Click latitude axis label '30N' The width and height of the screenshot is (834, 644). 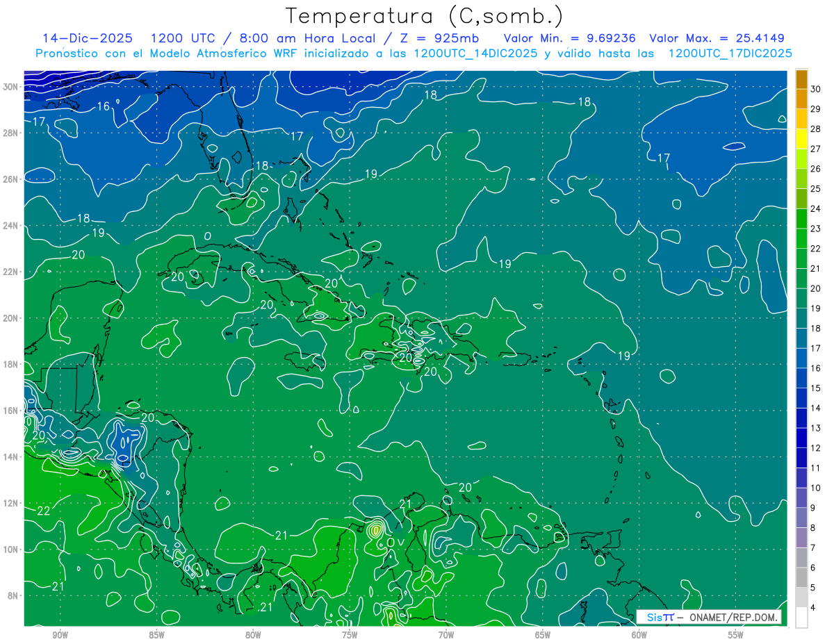point(12,86)
